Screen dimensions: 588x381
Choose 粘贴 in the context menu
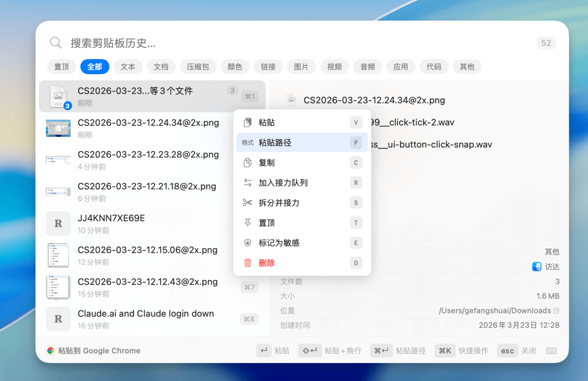click(x=302, y=122)
